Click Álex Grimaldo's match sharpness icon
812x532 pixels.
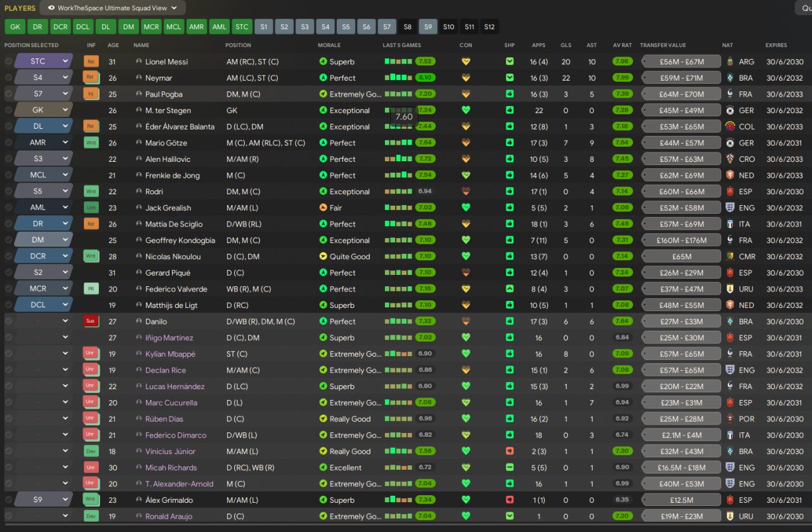coord(509,500)
